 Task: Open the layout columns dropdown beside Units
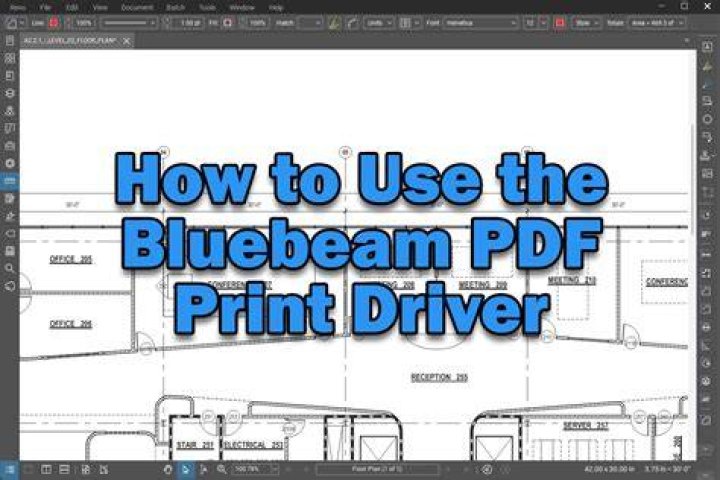(x=409, y=23)
